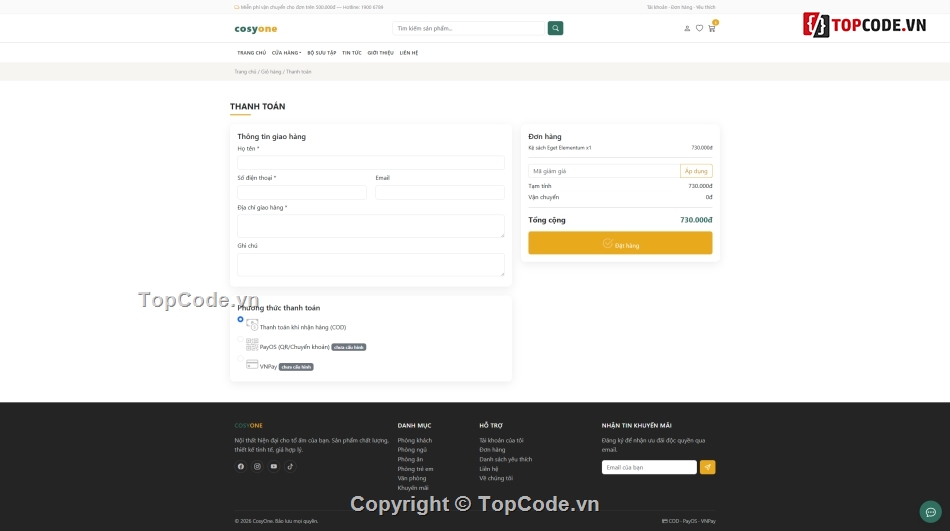
Task: Focus the Ghi chú textarea
Action: click(371, 264)
